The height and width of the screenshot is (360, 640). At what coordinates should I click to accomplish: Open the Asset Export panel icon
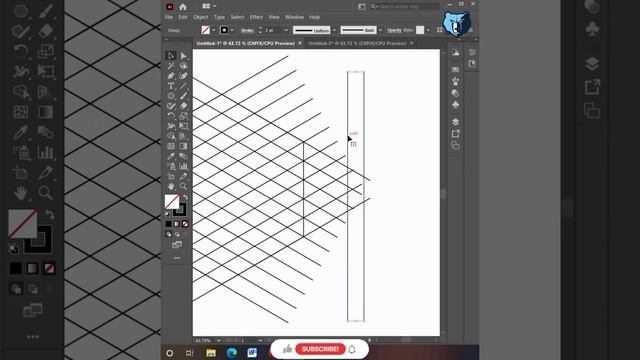coord(456,133)
